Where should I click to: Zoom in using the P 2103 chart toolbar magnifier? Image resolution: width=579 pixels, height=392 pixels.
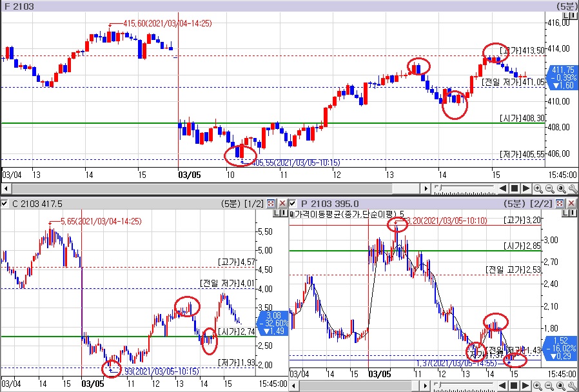538,386
